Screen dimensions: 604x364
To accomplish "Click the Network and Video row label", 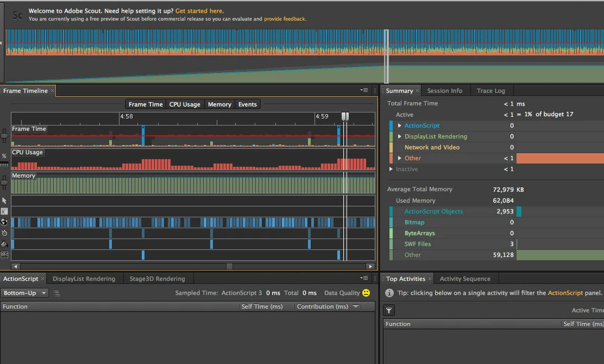I will coord(432,147).
